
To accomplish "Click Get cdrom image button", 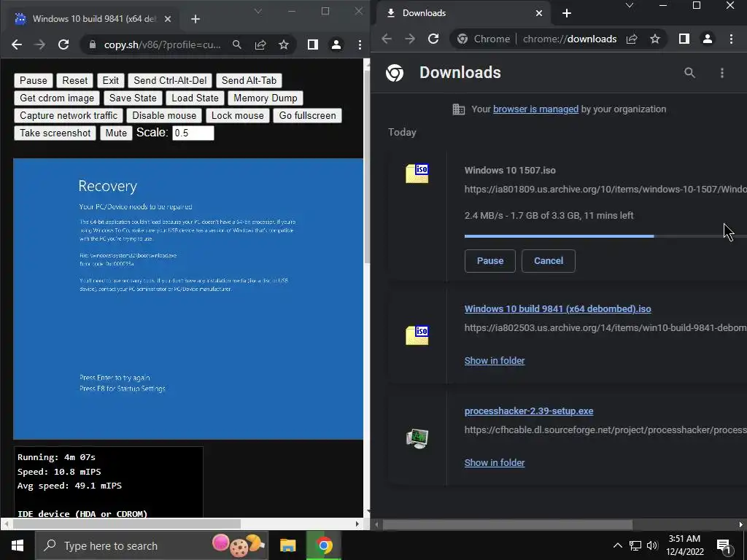I will pyautogui.click(x=57, y=98).
